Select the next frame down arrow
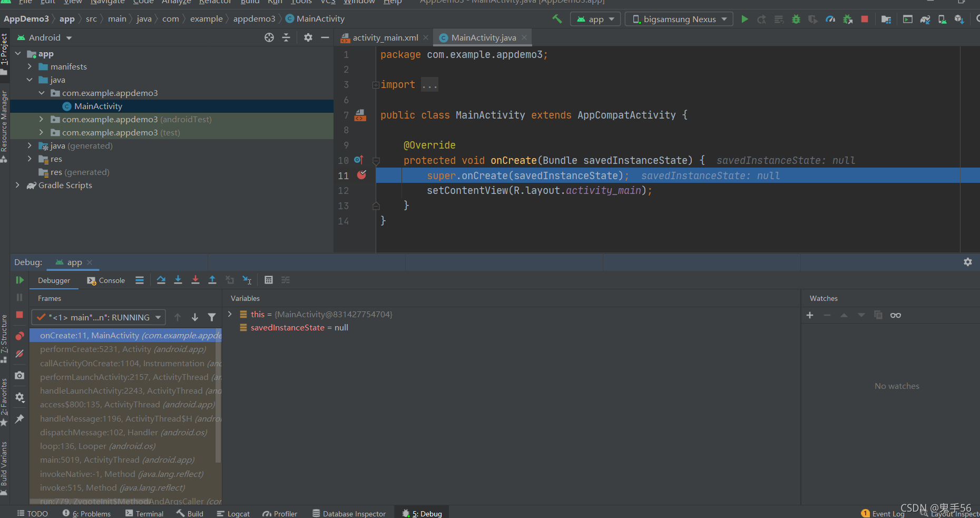This screenshot has width=980, height=518. (x=195, y=317)
